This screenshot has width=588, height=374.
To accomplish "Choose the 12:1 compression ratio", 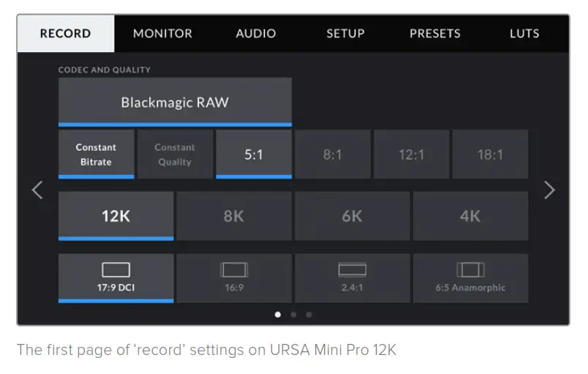I will click(x=411, y=154).
